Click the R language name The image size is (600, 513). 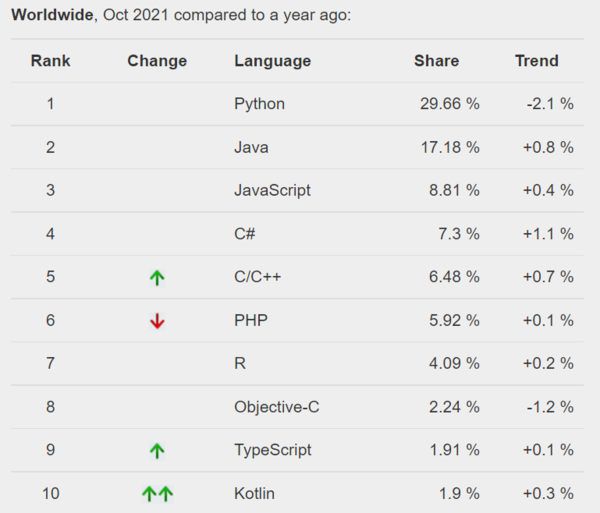click(x=240, y=364)
